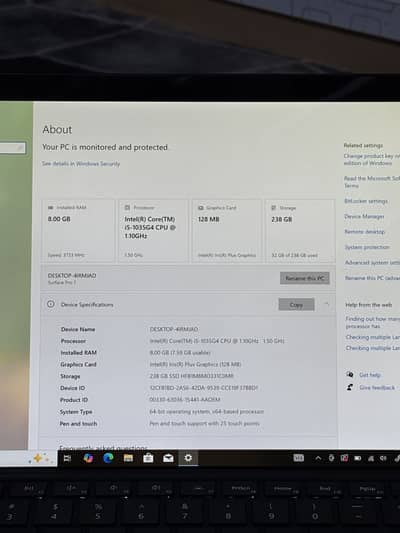This screenshot has height=533, width=400.
Task: Show hidden system tray icons
Action: coord(318,458)
